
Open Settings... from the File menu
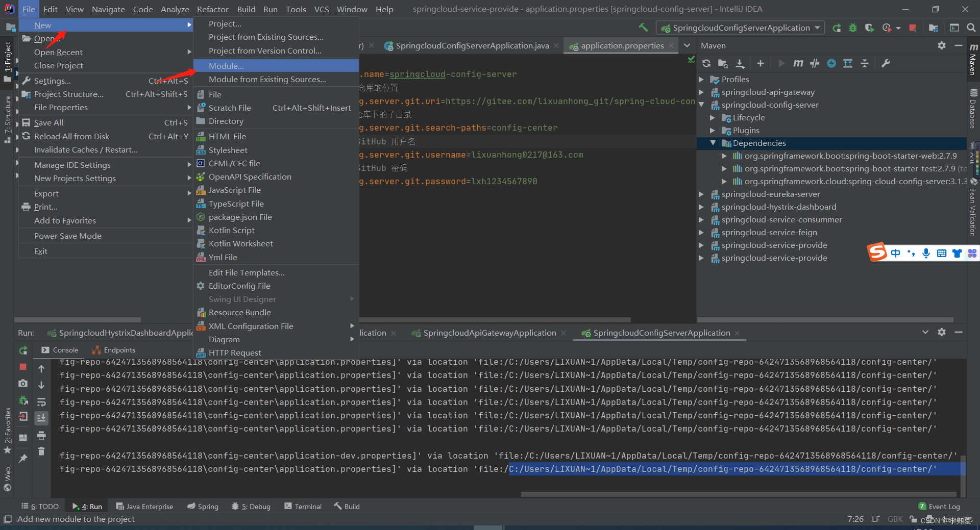(x=105, y=81)
